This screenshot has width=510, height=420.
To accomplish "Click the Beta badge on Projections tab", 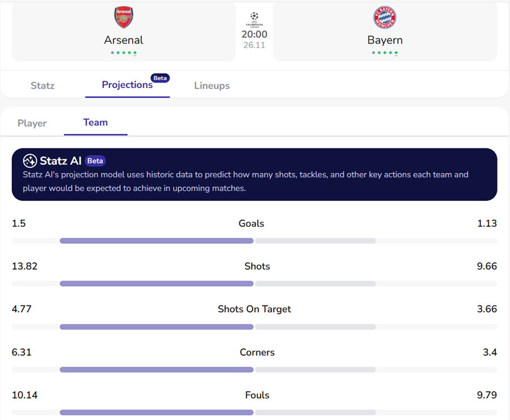I will pyautogui.click(x=160, y=78).
